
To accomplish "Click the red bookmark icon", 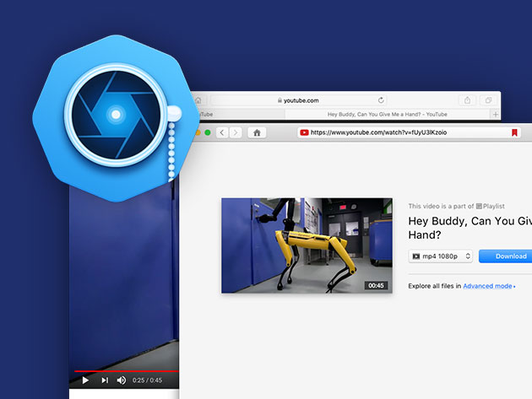I will coord(514,132).
